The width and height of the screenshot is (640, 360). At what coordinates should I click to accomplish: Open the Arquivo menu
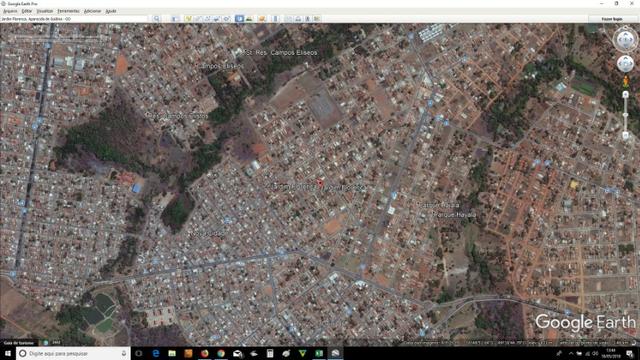(x=10, y=11)
